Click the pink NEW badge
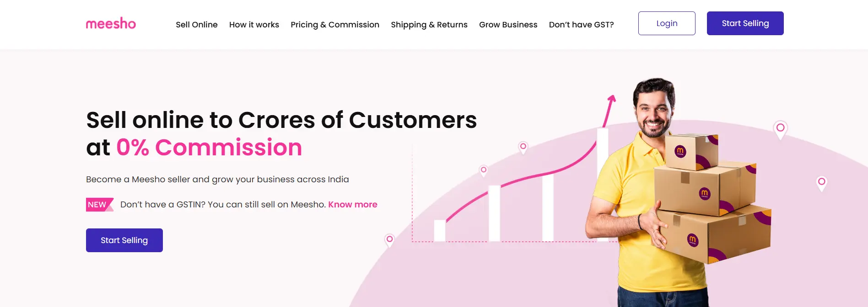 98,205
